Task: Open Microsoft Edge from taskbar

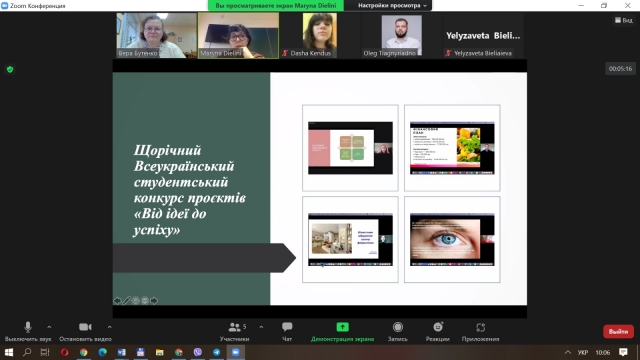Action: point(102,352)
